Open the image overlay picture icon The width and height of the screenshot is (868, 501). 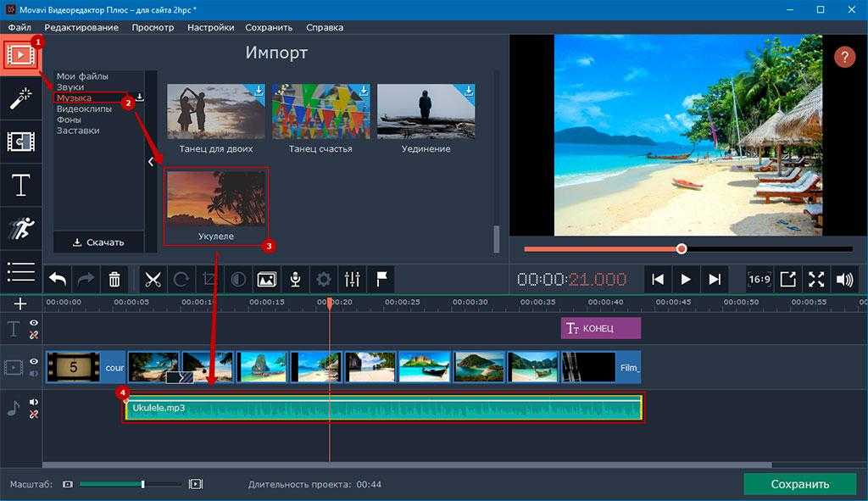[267, 280]
